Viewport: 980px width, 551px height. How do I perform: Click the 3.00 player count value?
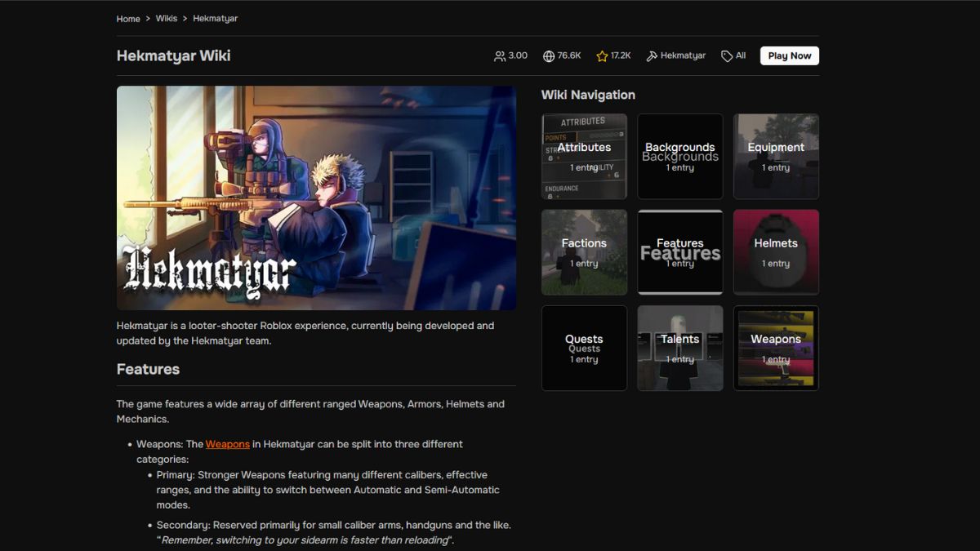click(x=518, y=56)
